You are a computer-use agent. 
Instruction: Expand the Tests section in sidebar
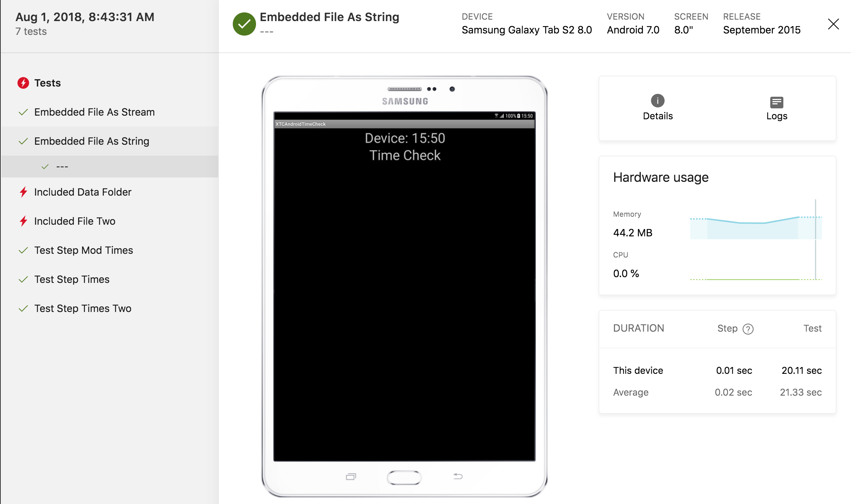[x=48, y=82]
